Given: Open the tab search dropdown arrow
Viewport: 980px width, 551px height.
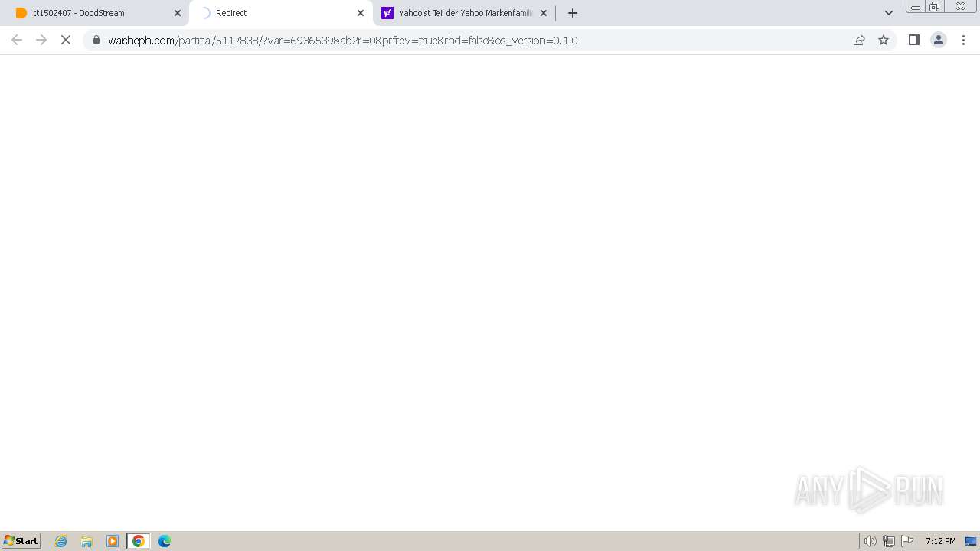Looking at the screenshot, I should coord(889,13).
